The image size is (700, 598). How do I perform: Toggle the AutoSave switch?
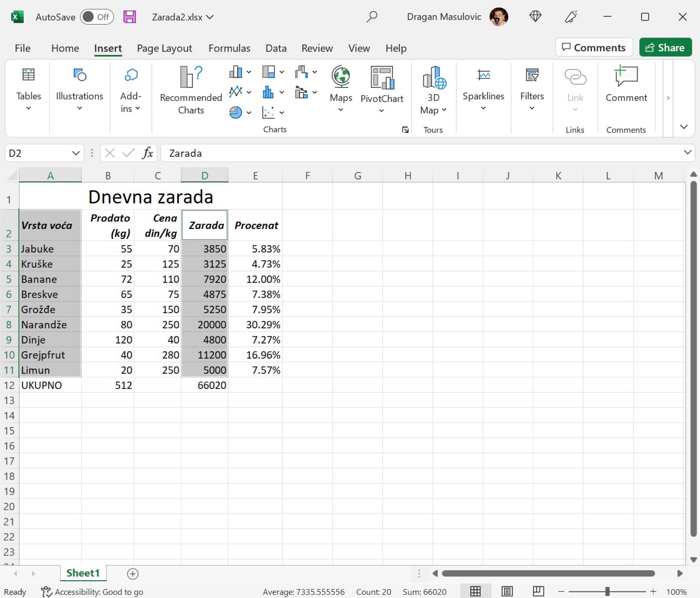97,17
